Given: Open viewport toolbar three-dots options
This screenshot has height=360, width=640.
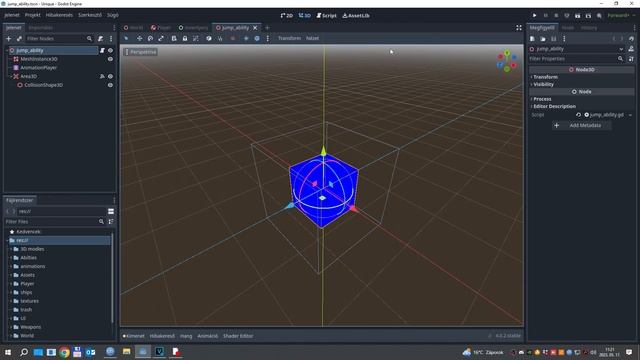Looking at the screenshot, I should tap(268, 38).
